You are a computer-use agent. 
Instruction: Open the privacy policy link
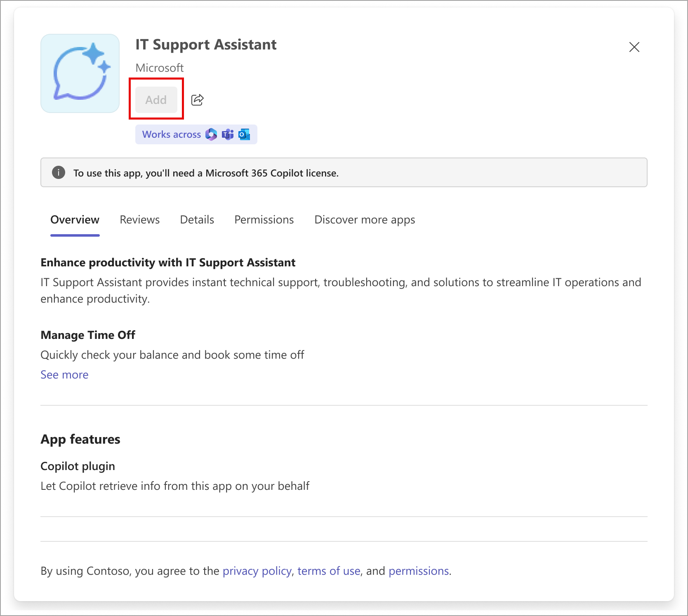coord(257,571)
